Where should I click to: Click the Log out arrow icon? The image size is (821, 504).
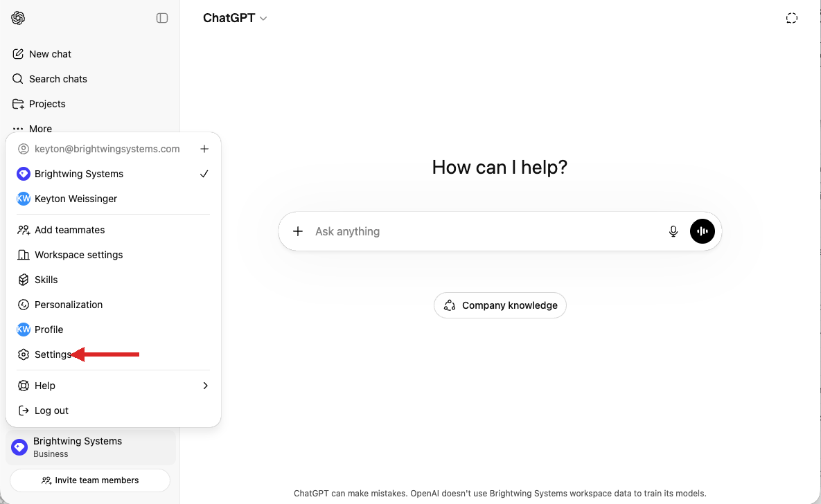[x=24, y=411]
